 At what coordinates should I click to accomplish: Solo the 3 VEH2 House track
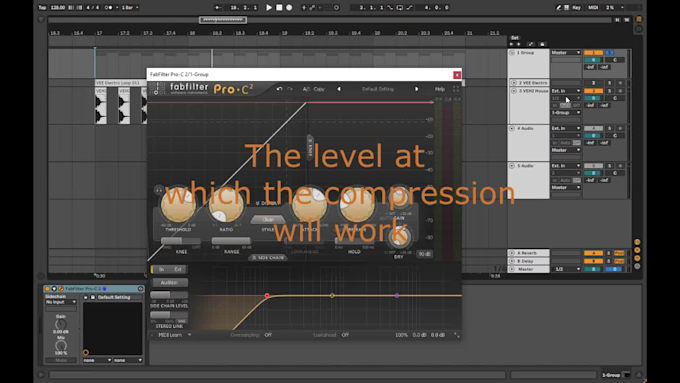click(x=609, y=91)
